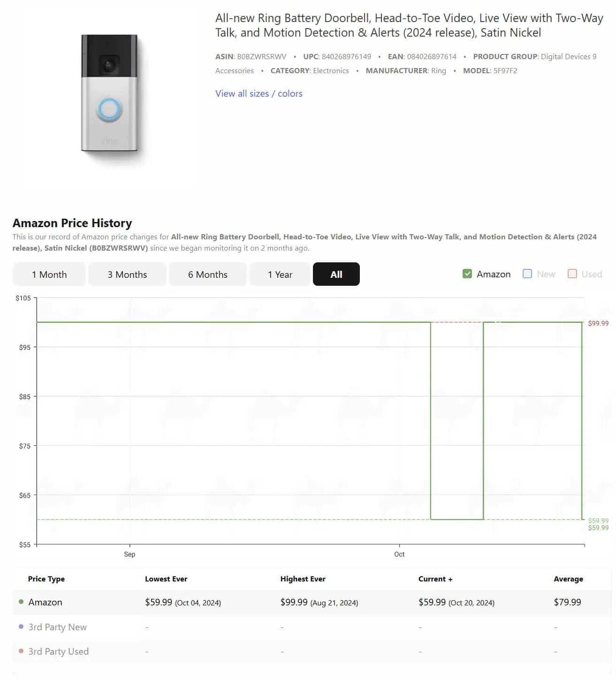Click the Ring doorbell product image
616x680 pixels.
click(x=109, y=93)
